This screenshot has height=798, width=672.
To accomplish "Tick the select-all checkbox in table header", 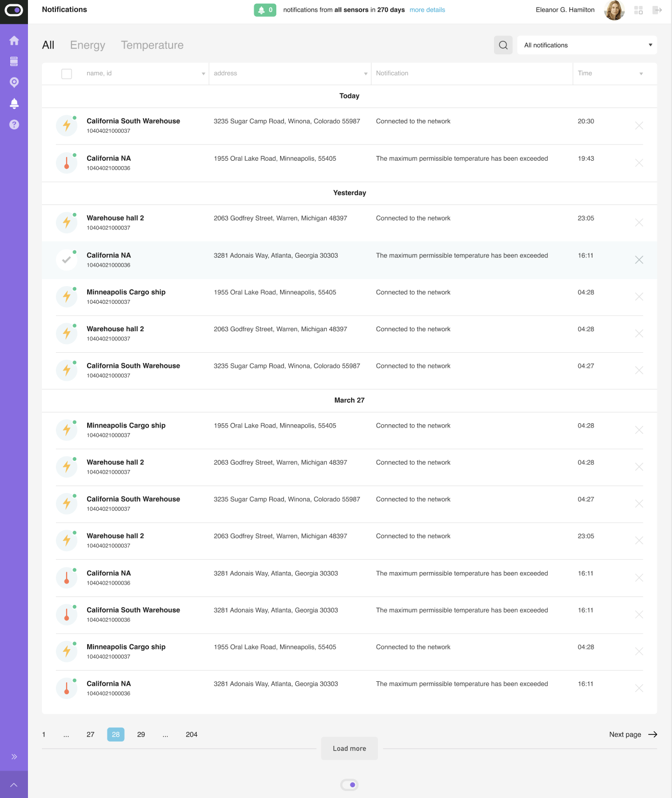I will click(x=67, y=74).
